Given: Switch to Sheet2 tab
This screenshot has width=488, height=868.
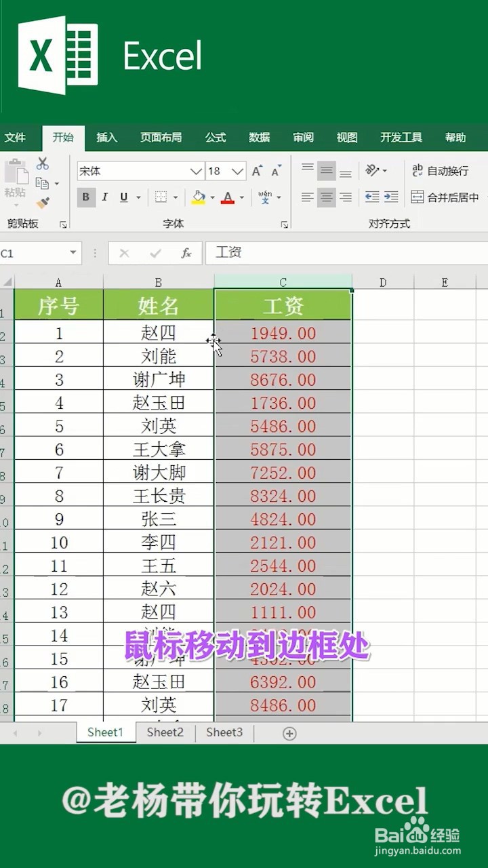Looking at the screenshot, I should [165, 732].
